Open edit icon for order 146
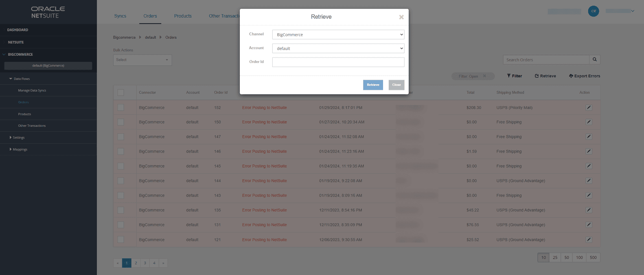This screenshot has height=275, width=644. coord(589,151)
